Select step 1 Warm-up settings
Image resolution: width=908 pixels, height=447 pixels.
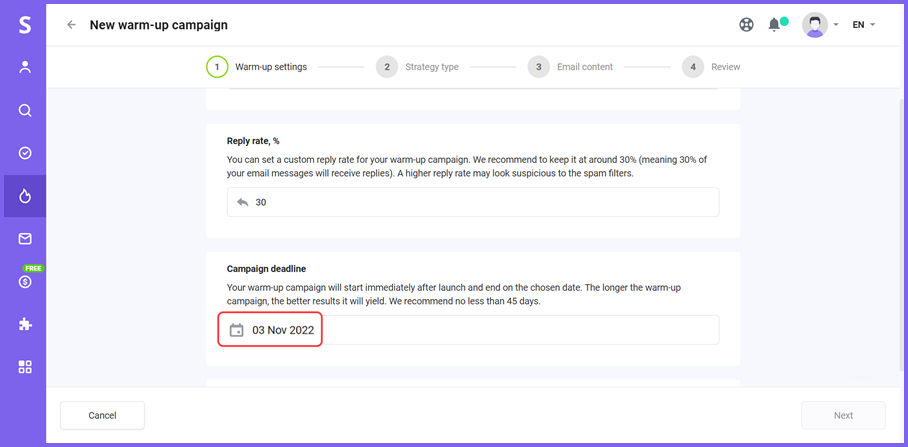257,67
